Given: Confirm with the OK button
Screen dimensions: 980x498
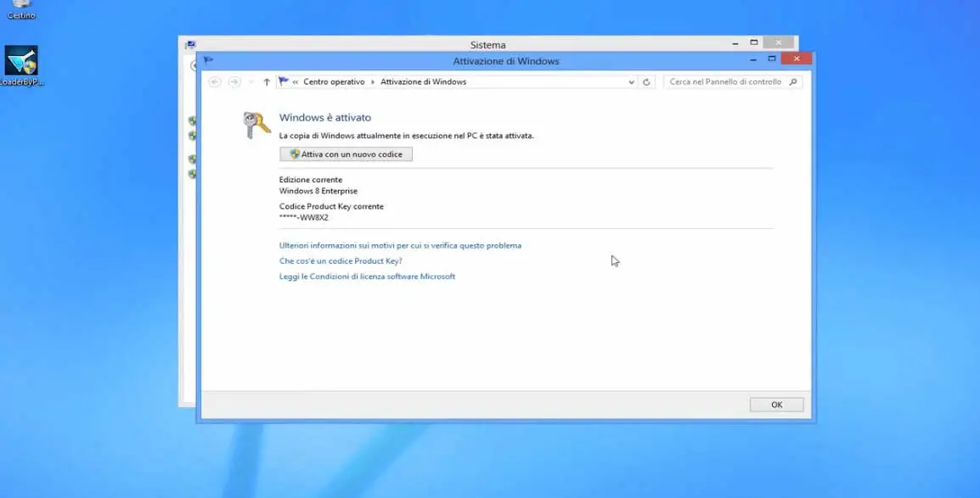Looking at the screenshot, I should click(x=776, y=405).
